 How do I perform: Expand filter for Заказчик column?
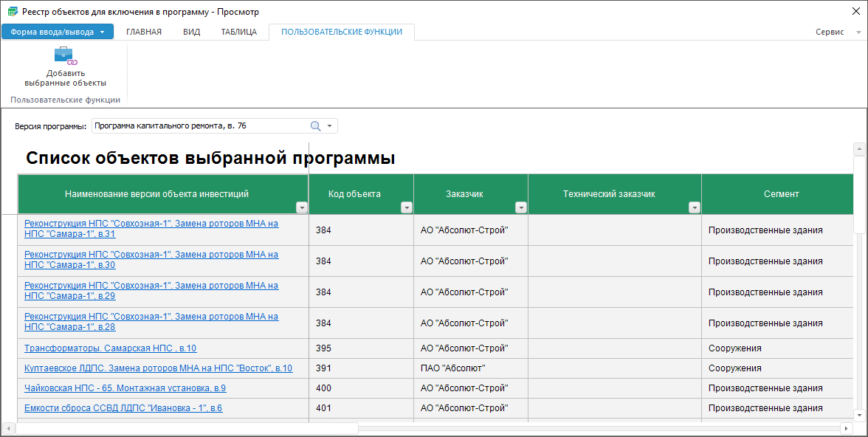point(520,208)
